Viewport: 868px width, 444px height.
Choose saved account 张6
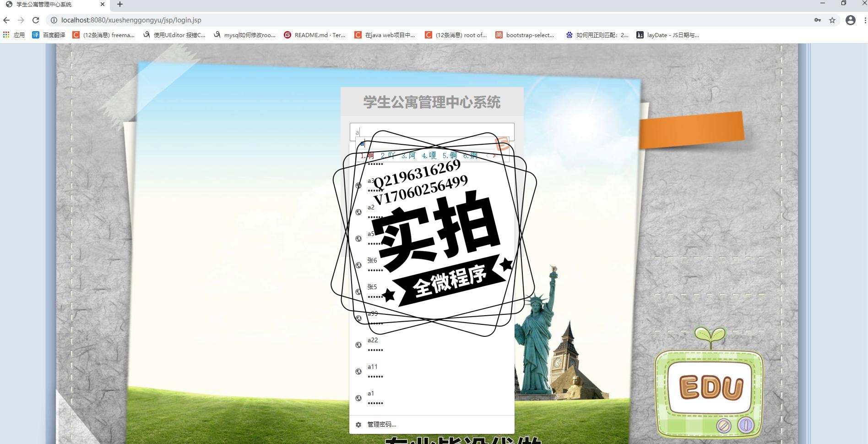coord(432,265)
